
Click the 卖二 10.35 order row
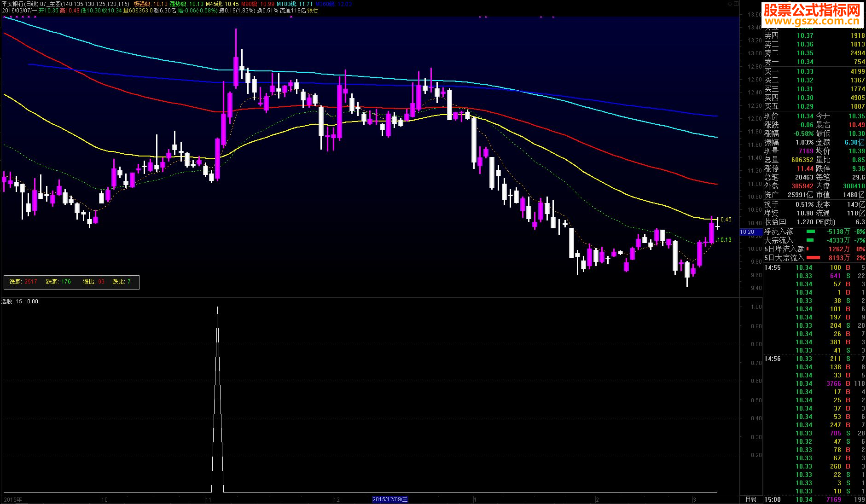tap(814, 53)
